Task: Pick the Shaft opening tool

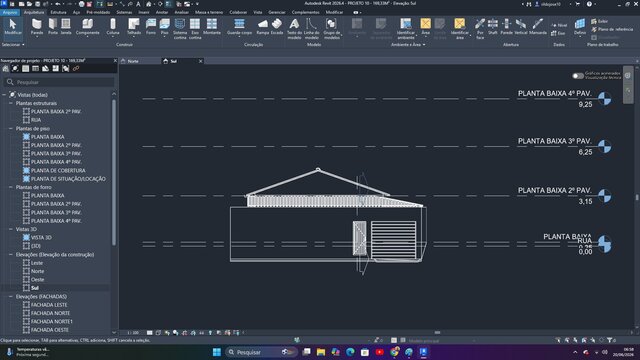Action: [493, 27]
